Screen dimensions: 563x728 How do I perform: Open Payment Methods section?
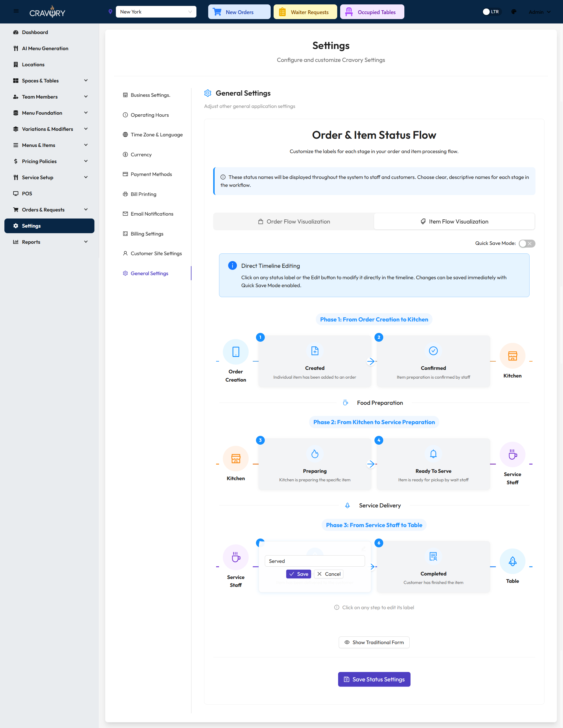(x=147, y=174)
